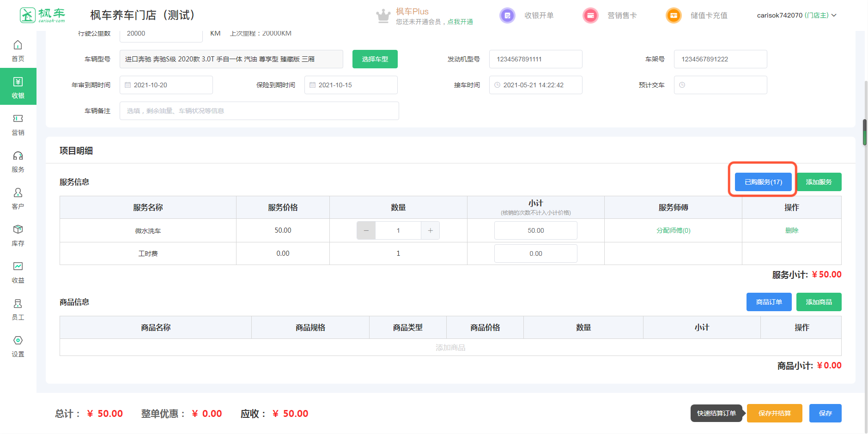Click the 分配师傅(0) link
868x434 pixels.
(x=673, y=230)
